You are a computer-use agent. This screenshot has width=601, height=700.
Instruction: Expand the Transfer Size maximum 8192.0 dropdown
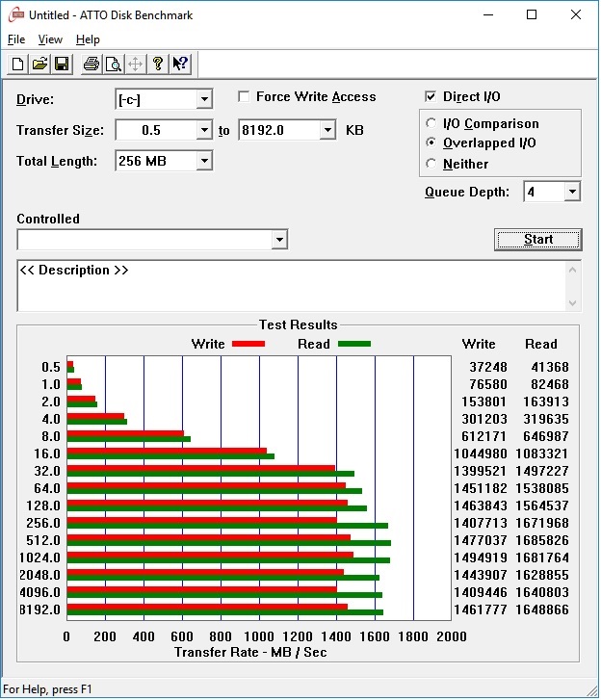[327, 130]
